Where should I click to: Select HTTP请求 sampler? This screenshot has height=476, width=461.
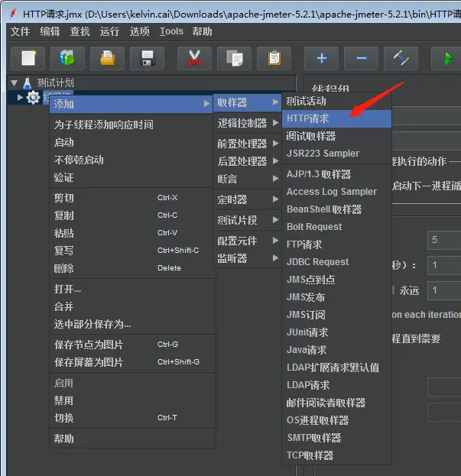(336, 118)
